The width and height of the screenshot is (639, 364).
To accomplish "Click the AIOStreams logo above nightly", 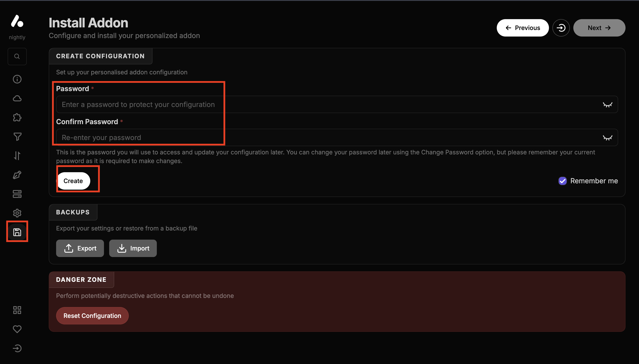I will click(x=17, y=21).
